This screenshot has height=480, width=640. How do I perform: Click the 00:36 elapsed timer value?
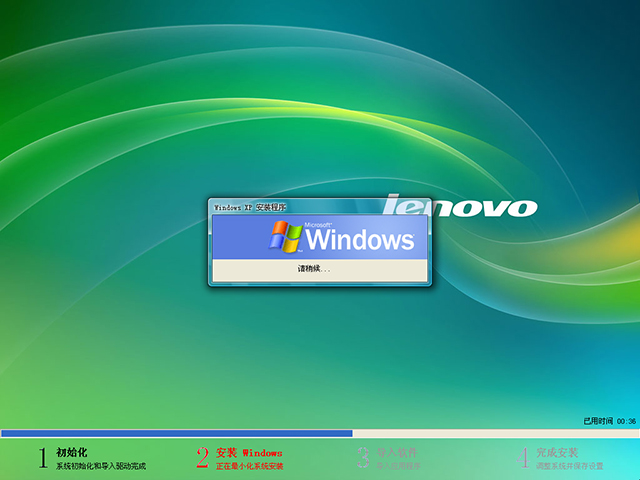coord(627,421)
